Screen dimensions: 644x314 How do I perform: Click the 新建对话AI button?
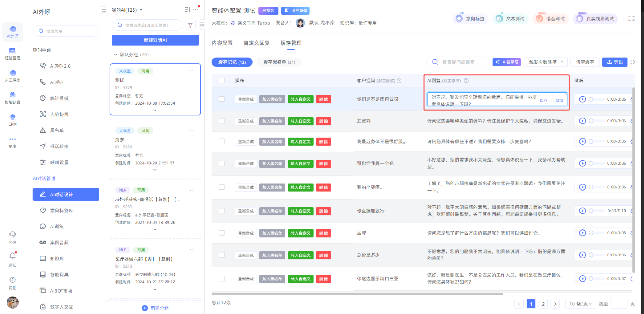(155, 40)
